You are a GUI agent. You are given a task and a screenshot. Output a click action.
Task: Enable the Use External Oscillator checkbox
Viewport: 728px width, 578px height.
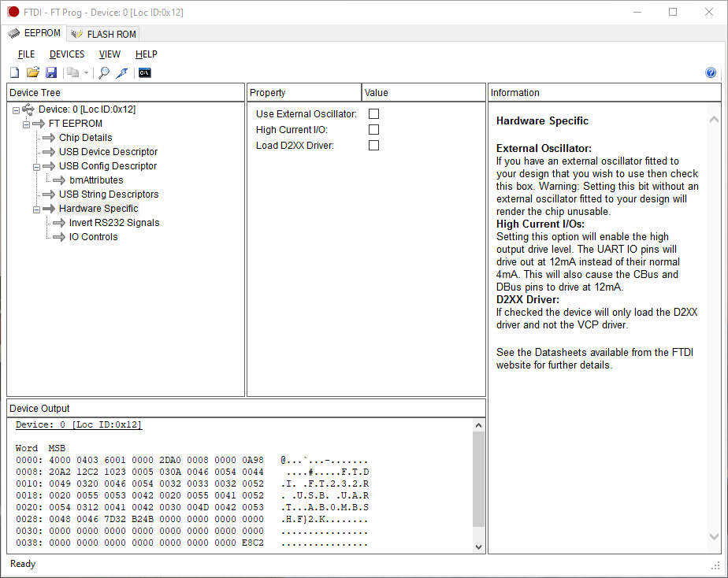point(373,113)
